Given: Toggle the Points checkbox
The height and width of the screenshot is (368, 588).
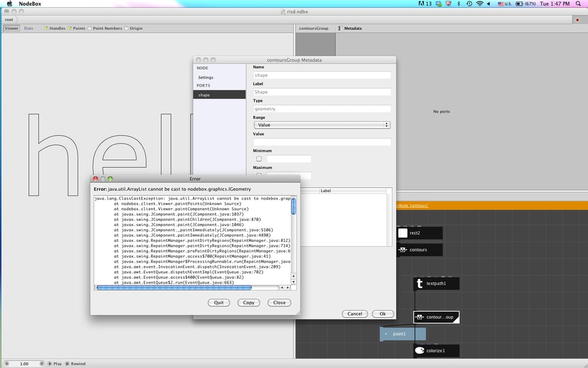Looking at the screenshot, I should point(70,28).
